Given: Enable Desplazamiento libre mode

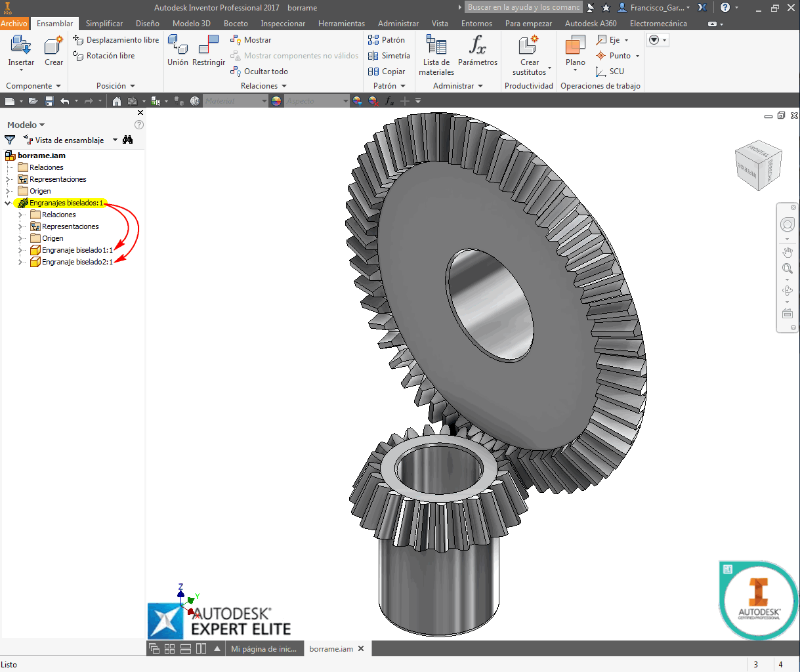Looking at the screenshot, I should (x=116, y=39).
